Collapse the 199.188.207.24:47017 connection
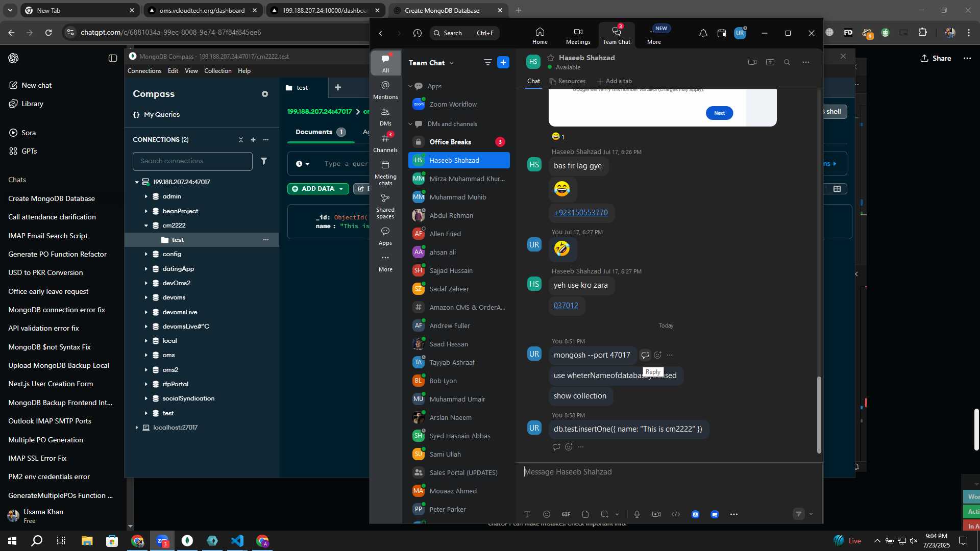 point(137,182)
